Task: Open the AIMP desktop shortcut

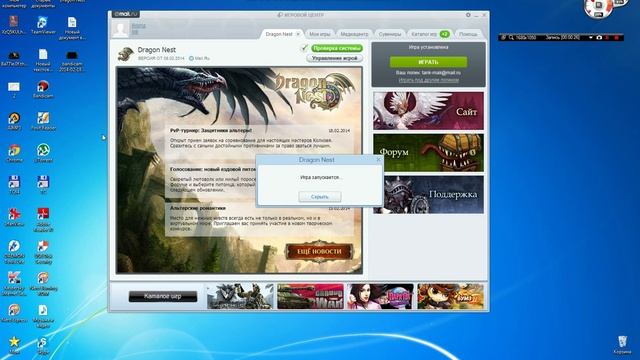Action: coord(14,121)
